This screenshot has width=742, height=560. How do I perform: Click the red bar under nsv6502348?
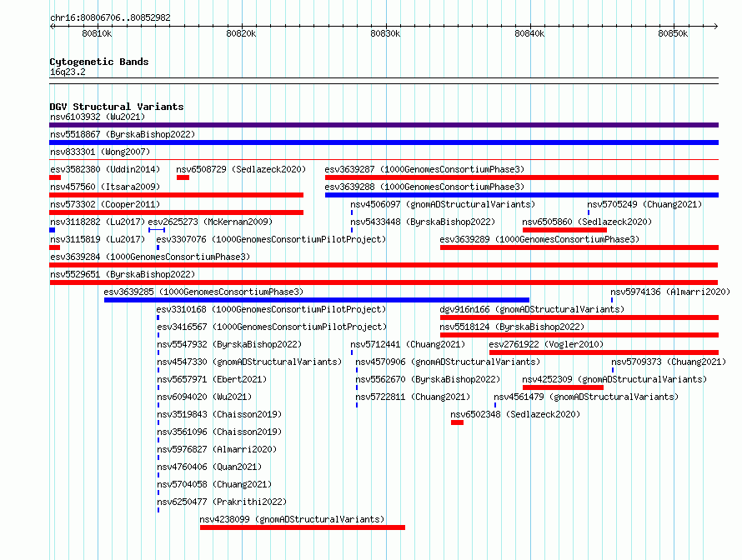click(x=457, y=422)
